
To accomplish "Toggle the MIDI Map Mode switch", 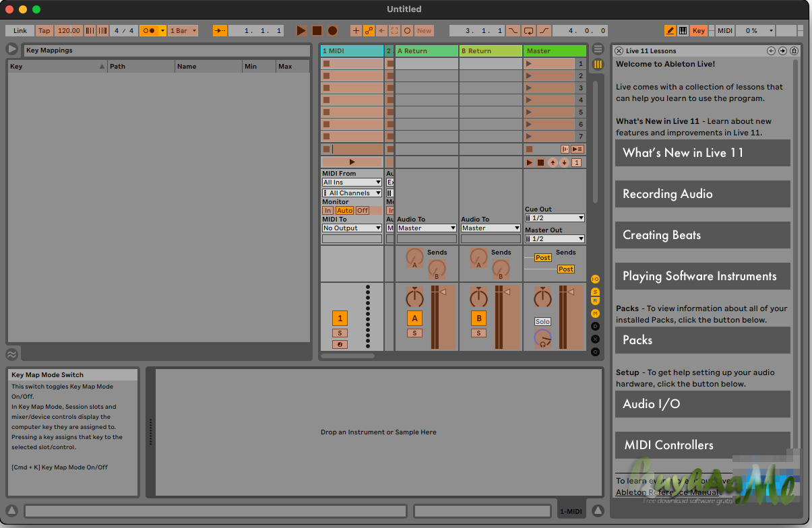I will point(724,30).
